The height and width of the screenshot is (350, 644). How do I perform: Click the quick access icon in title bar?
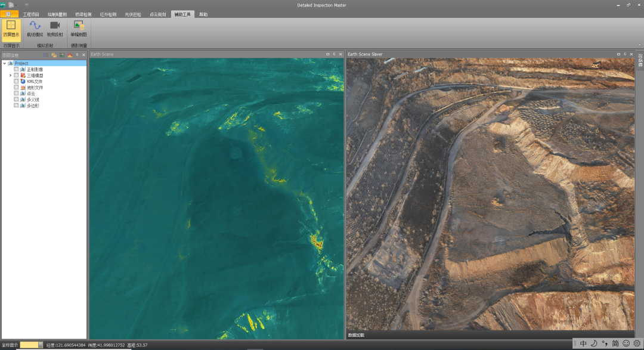11,5
